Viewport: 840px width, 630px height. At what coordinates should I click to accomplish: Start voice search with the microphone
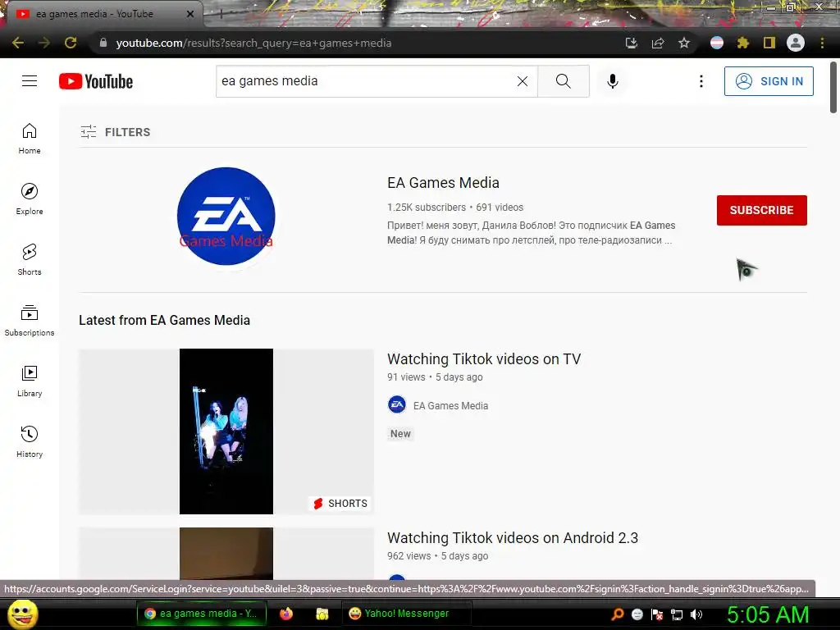click(612, 81)
